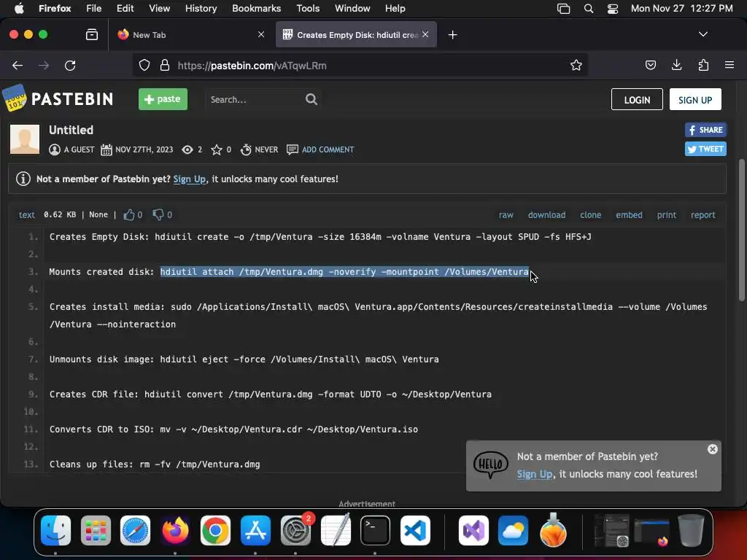Click the download paste link
The width and height of the screenshot is (747, 560).
point(546,215)
